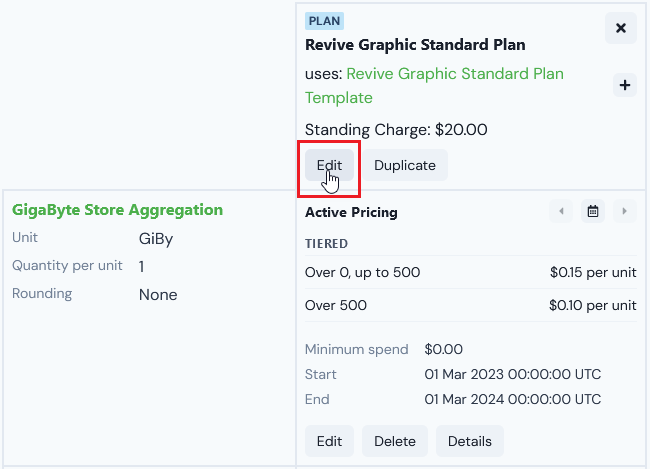650x469 pixels.
Task: Open the Revive Graphic Standard Plan Template link
Action: click(x=434, y=86)
